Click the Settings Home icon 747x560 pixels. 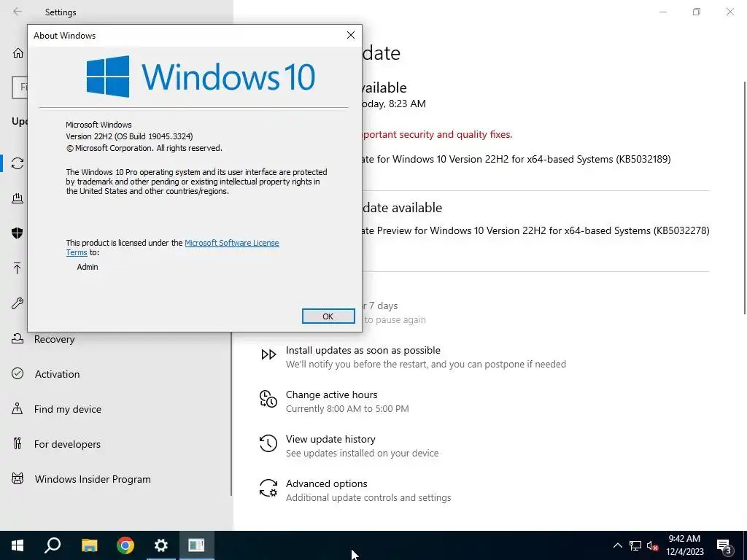pyautogui.click(x=18, y=52)
